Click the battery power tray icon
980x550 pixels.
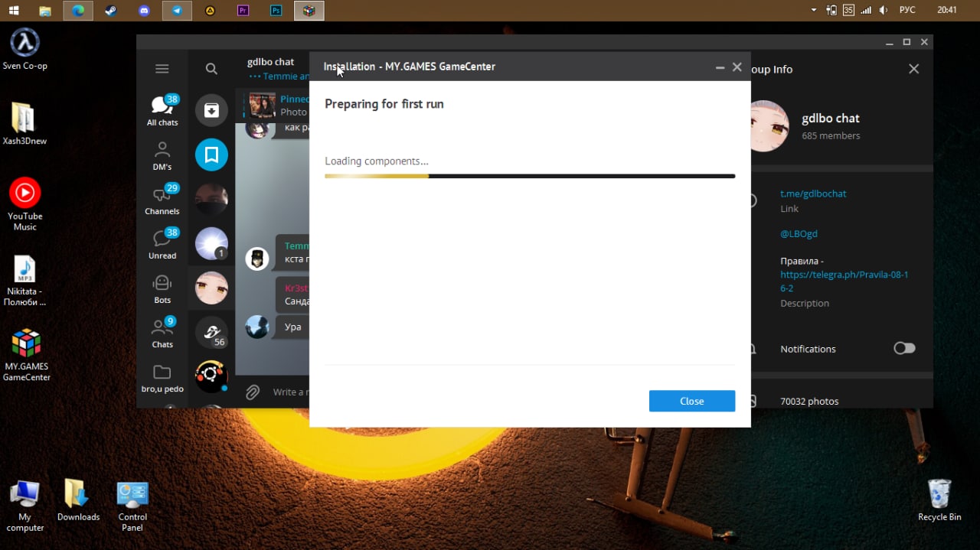tap(831, 11)
